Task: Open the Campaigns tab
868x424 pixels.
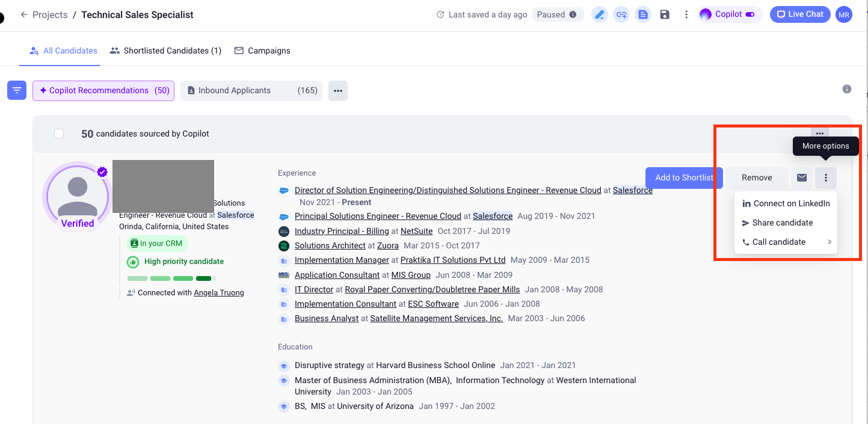Action: coord(262,51)
